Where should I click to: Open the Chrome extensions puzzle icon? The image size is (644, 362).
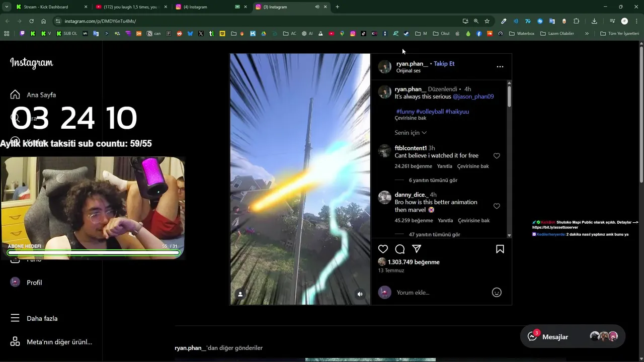click(x=577, y=21)
